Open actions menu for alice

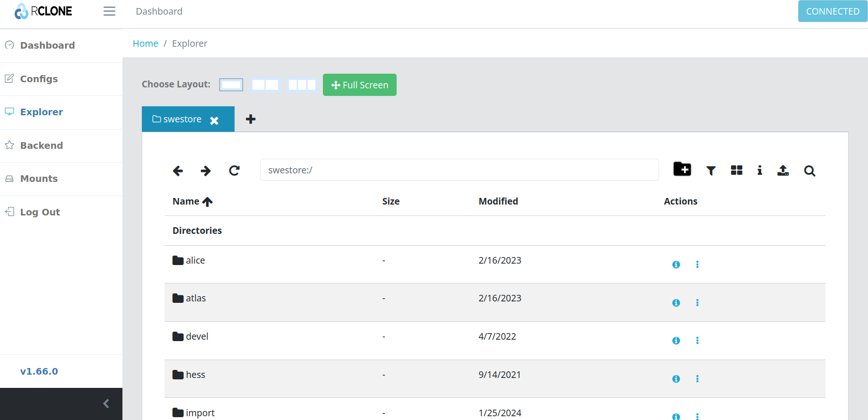pyautogui.click(x=697, y=265)
